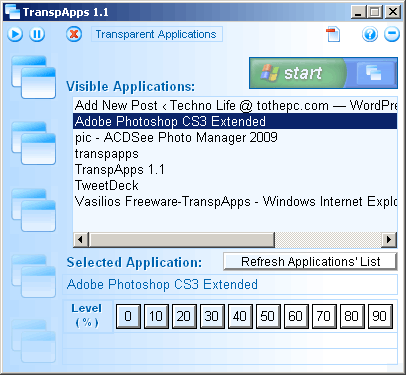Screen dimensions: 406x375
Task: Select 'Add New Post' WordPress list entry
Action: tap(235, 105)
